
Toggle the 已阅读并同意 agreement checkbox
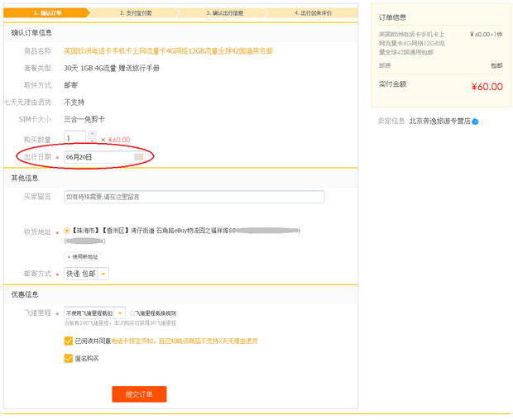[x=69, y=341]
